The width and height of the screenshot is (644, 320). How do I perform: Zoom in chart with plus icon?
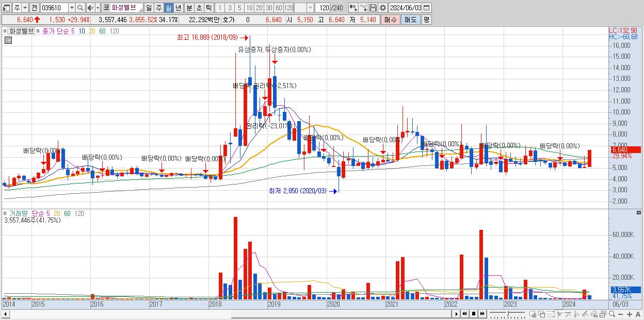pos(630,314)
